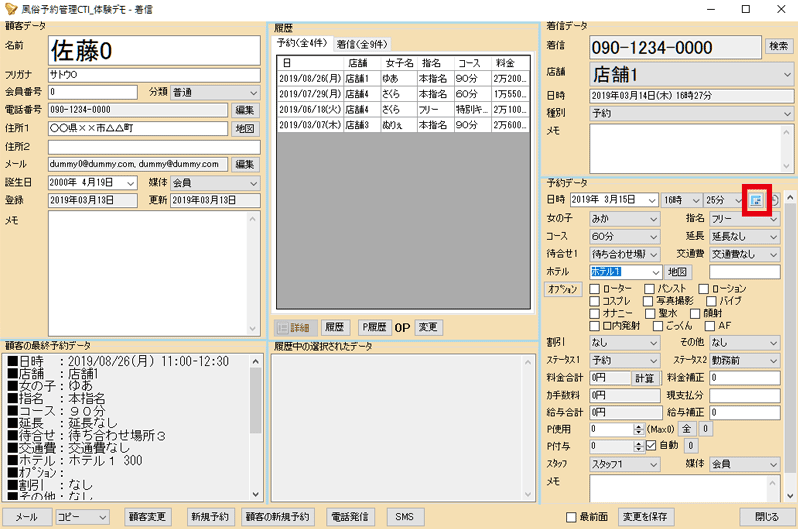
Task: Expand the コース dropdown showing 60分
Action: pyautogui.click(x=623, y=236)
